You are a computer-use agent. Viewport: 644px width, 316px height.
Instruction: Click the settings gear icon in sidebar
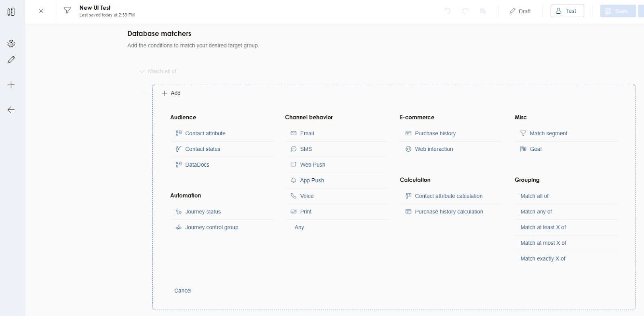tap(11, 44)
